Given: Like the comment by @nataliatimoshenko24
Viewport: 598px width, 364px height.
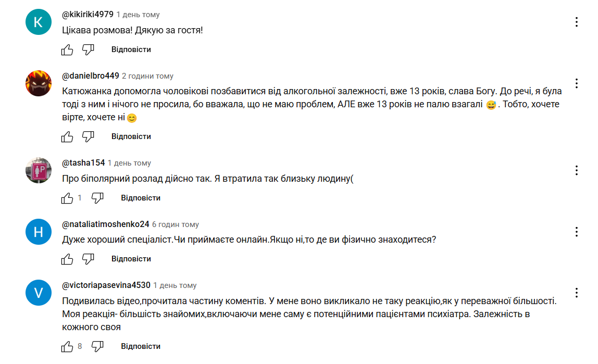Looking at the screenshot, I should pos(67,259).
